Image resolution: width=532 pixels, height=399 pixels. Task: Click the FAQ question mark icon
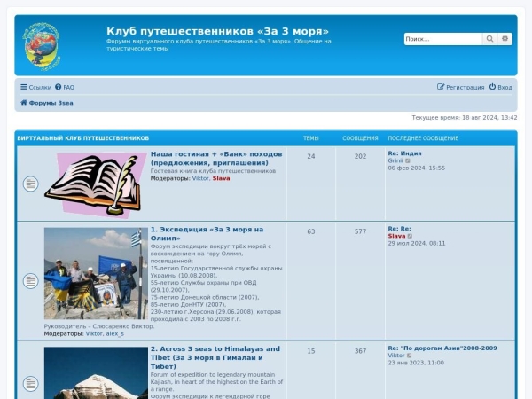[59, 87]
